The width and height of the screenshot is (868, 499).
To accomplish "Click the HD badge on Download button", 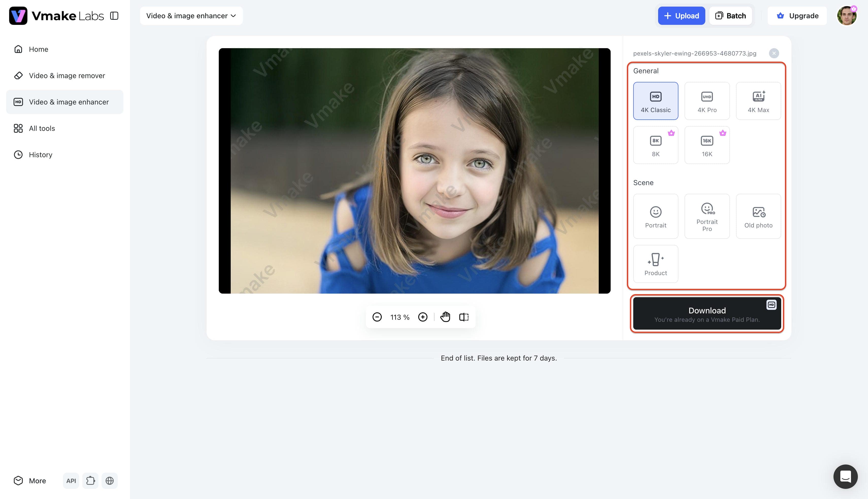I will (771, 305).
